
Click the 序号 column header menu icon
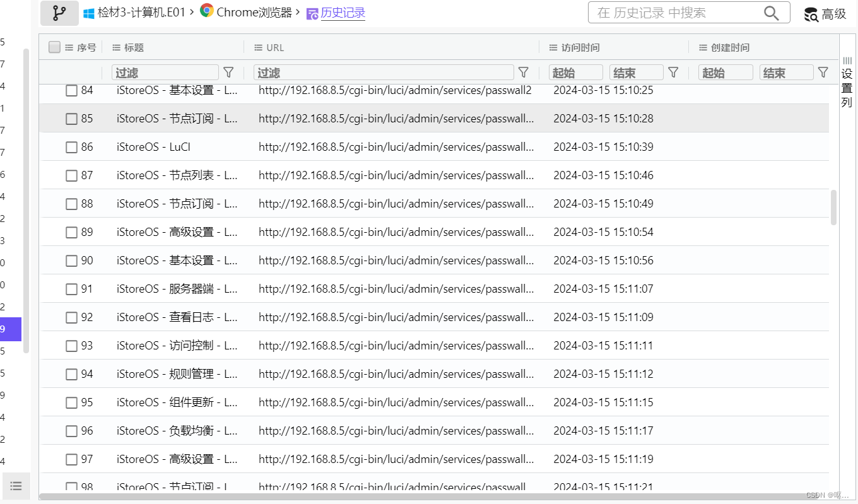pos(69,47)
